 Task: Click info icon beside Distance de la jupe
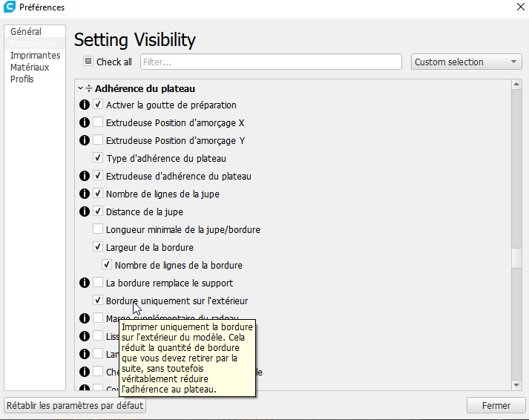pos(84,212)
